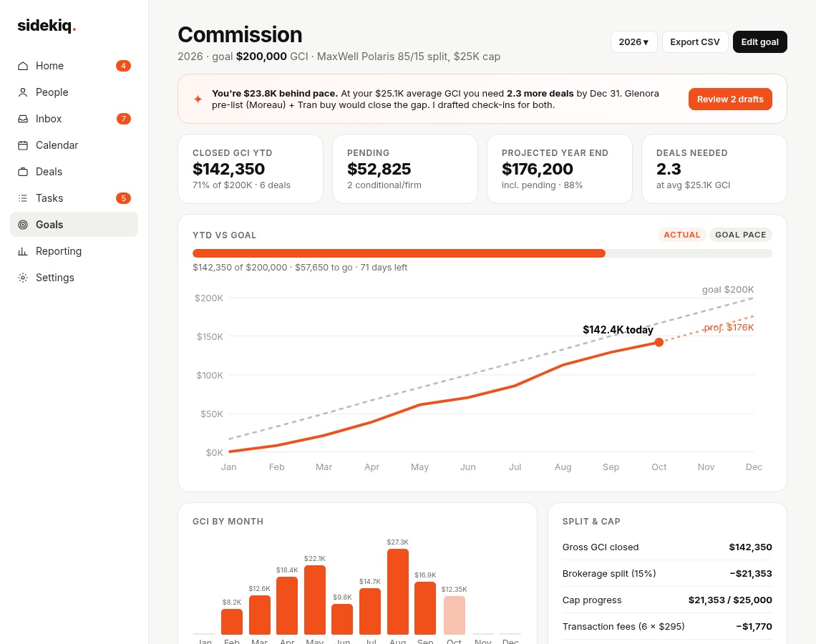
Task: Navigate to Deals in the sidebar
Action: pos(74,172)
